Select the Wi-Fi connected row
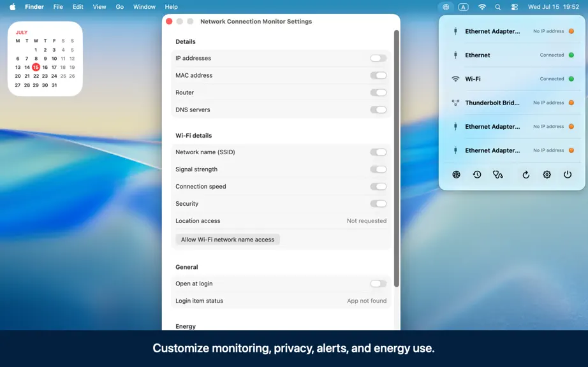588x367 pixels. point(512,79)
